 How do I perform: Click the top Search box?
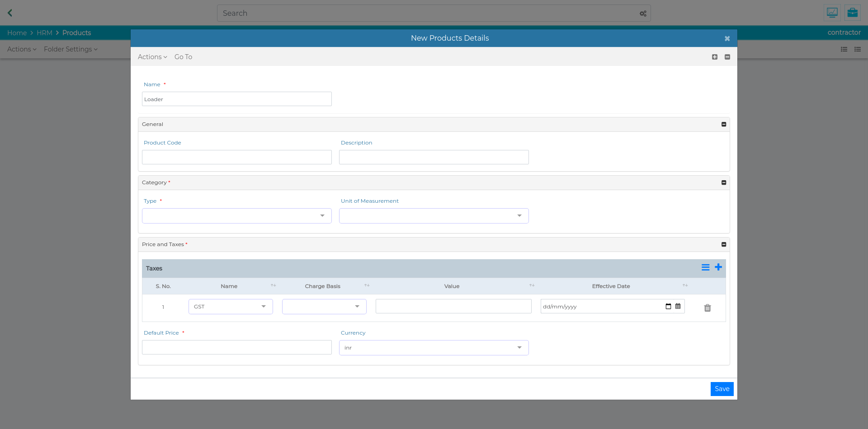(x=434, y=13)
